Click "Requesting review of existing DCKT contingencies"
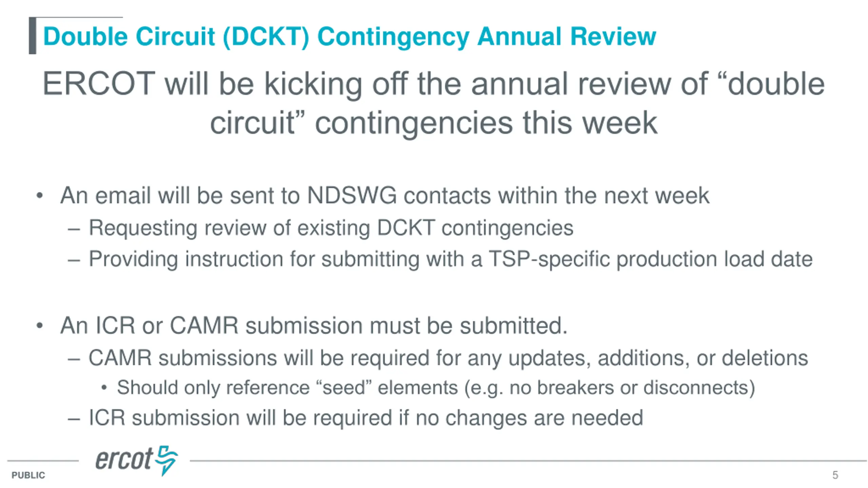This screenshot has width=868, height=488. (331, 228)
